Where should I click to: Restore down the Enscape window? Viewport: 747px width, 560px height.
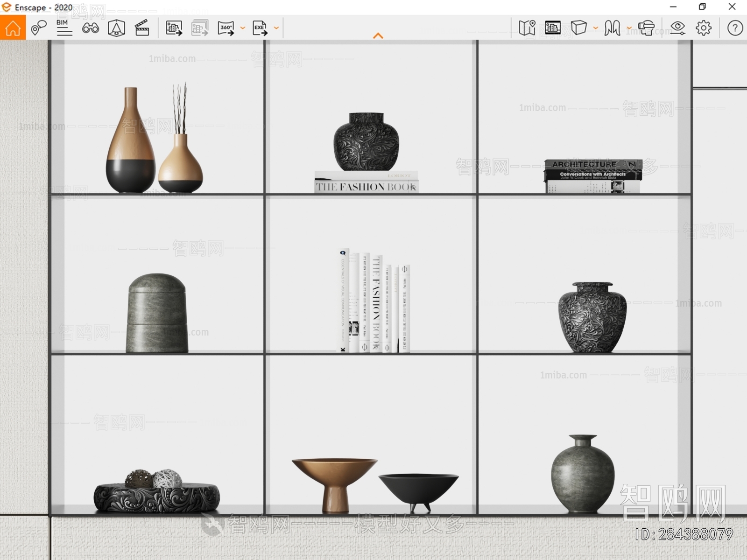pos(702,7)
